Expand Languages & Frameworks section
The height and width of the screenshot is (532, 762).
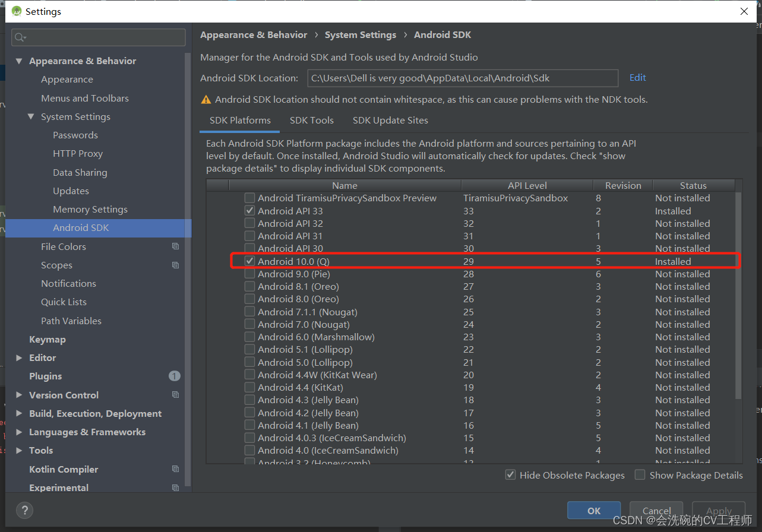coord(19,432)
